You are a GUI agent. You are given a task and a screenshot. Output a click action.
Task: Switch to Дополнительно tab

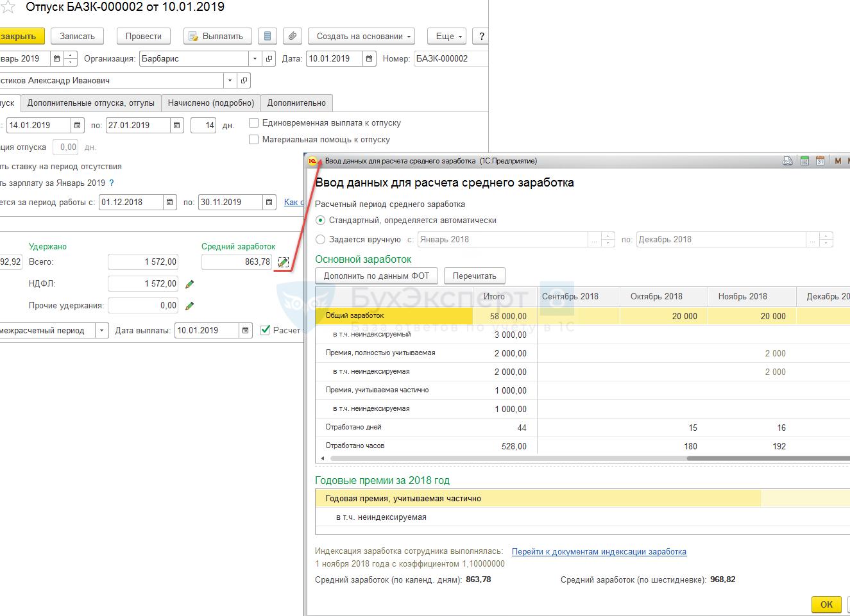[x=296, y=103]
